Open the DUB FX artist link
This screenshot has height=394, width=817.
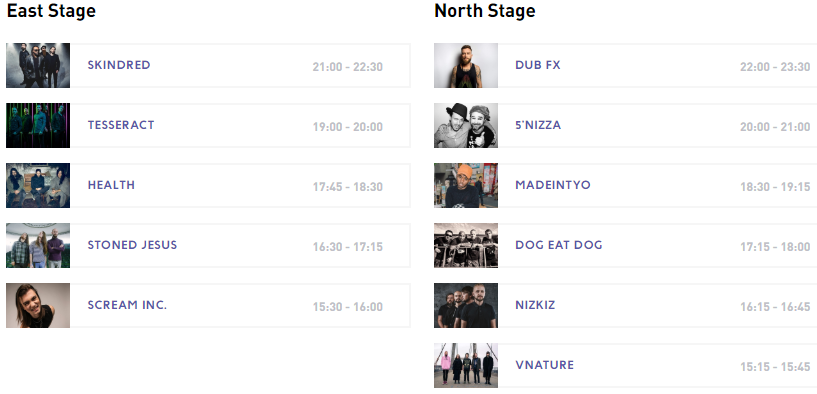coord(538,65)
